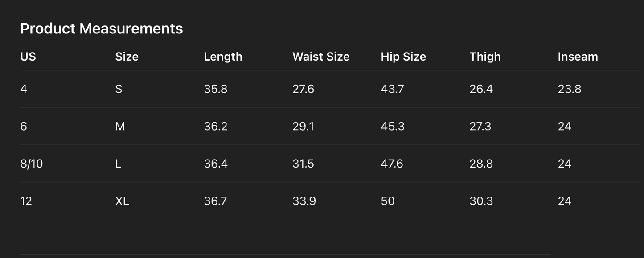Screen dimensions: 644x258
Task: Select the 29.1 waist size value
Action: pos(303,127)
